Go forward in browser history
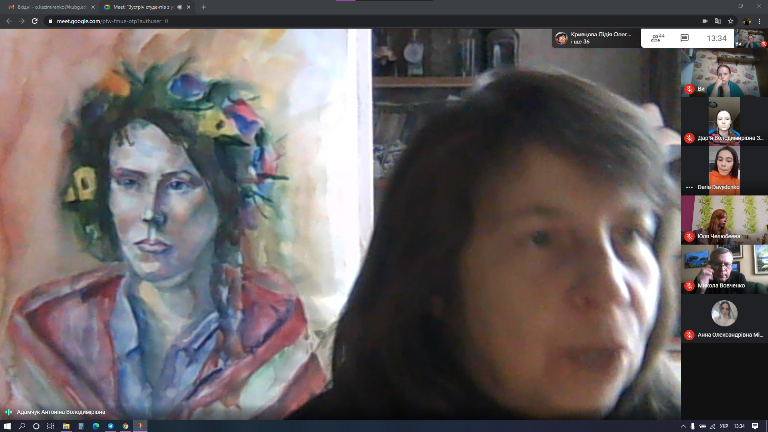 click(22, 21)
